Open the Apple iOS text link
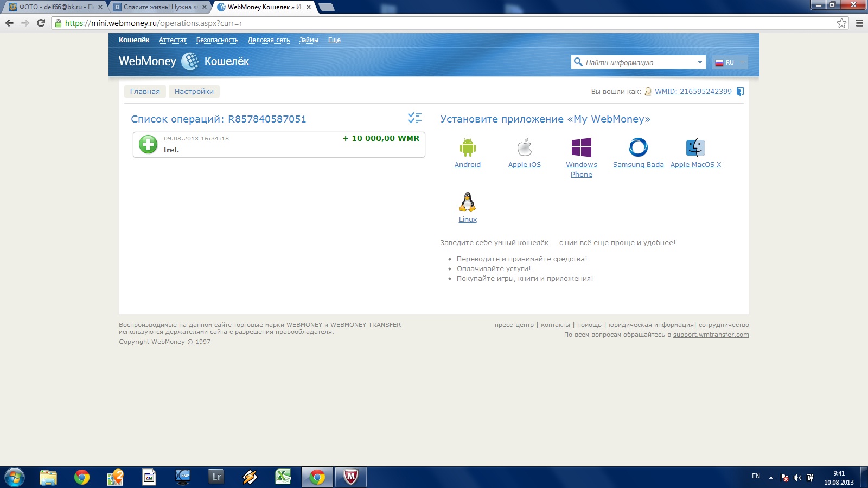The height and width of the screenshot is (488, 868). pos(525,165)
